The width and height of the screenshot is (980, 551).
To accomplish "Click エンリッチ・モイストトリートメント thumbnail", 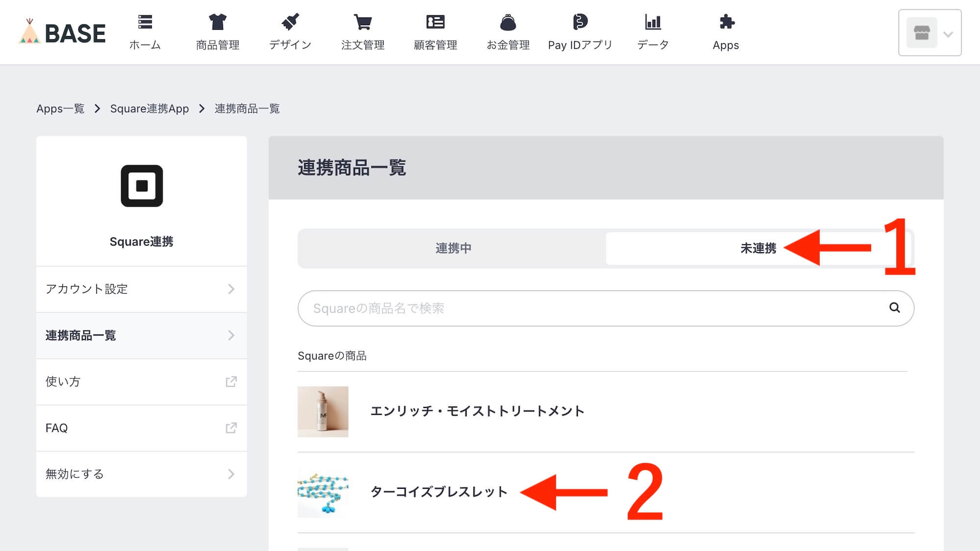I will tap(323, 411).
